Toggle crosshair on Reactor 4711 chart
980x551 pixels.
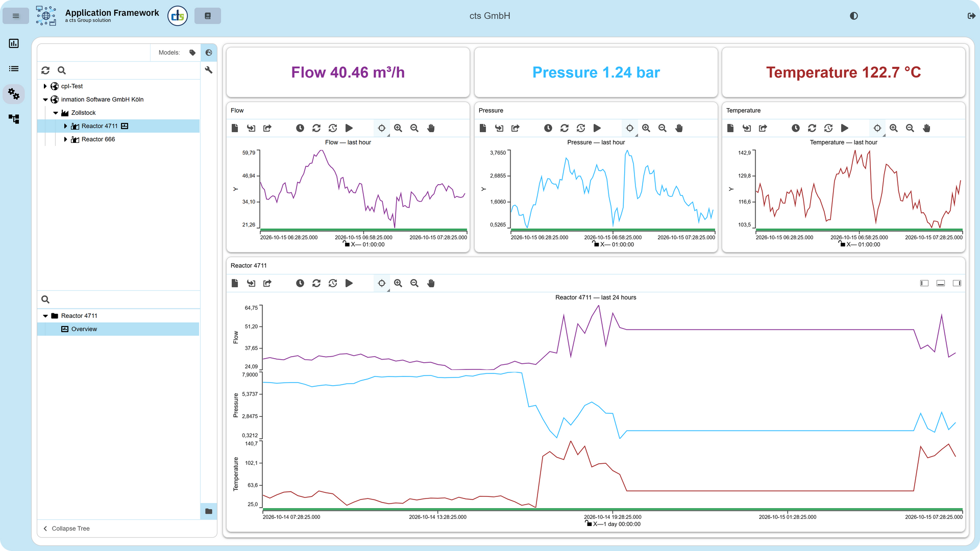pyautogui.click(x=382, y=283)
